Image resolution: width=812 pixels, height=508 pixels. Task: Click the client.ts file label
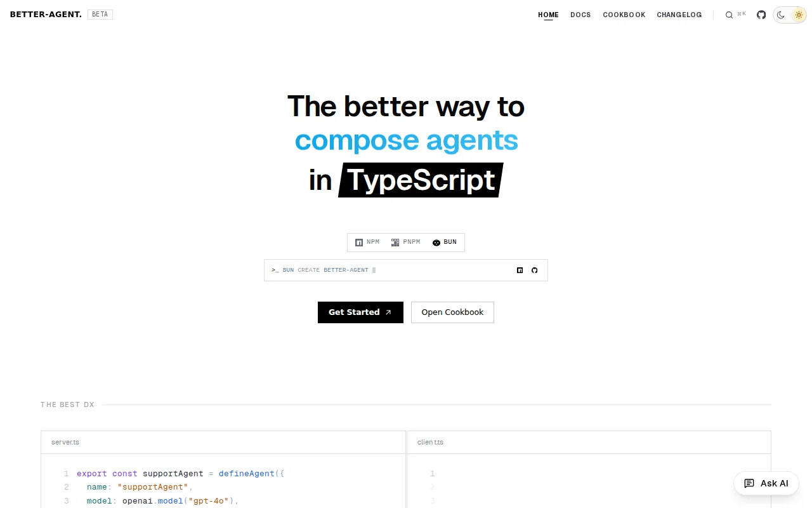click(x=431, y=442)
